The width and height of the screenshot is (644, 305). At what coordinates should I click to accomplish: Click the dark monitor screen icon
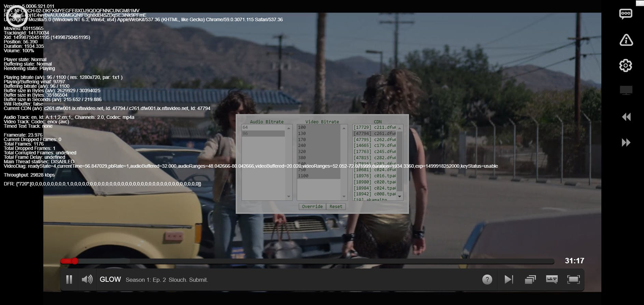click(626, 91)
